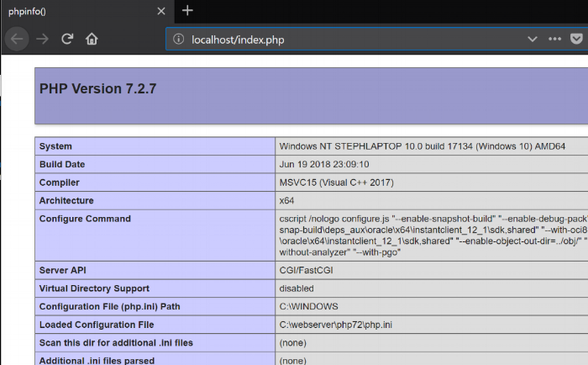Select the PHP Version 7.2.7 heading
Viewport: 588px width, 365px height.
click(98, 88)
